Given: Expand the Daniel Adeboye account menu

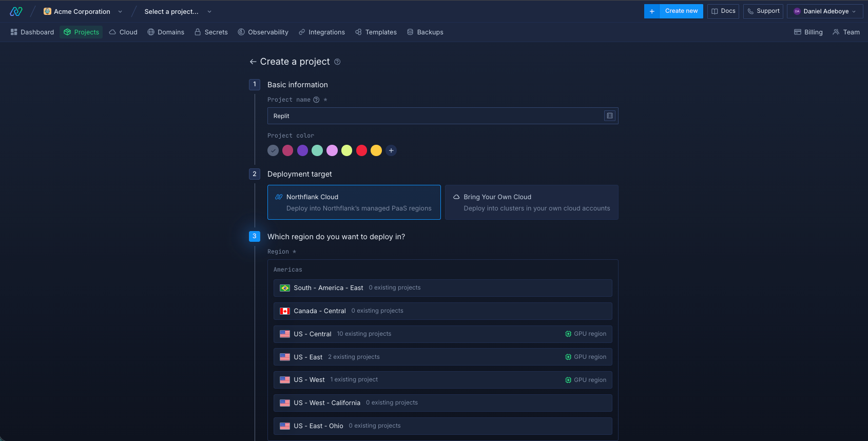Looking at the screenshot, I should point(825,11).
